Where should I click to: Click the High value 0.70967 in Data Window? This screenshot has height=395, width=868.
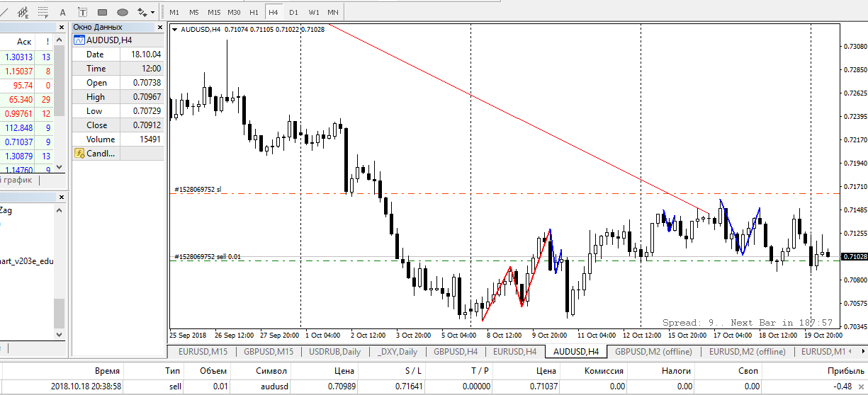click(x=147, y=97)
